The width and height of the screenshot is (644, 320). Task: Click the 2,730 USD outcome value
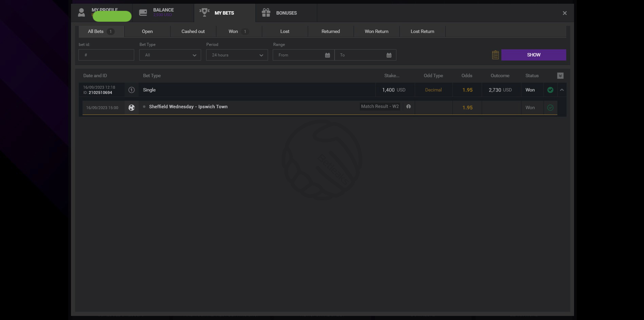[x=500, y=90]
